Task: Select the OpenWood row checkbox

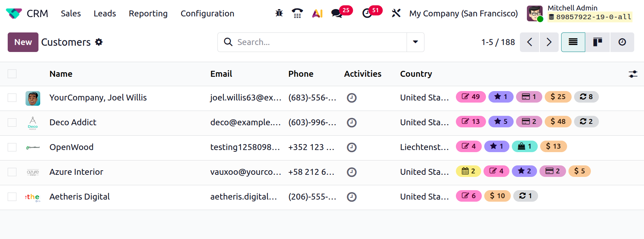Action: 12,147
